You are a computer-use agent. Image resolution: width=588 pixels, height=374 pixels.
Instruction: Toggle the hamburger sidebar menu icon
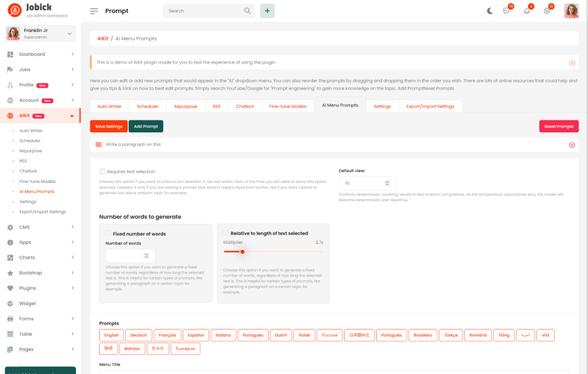tap(94, 11)
